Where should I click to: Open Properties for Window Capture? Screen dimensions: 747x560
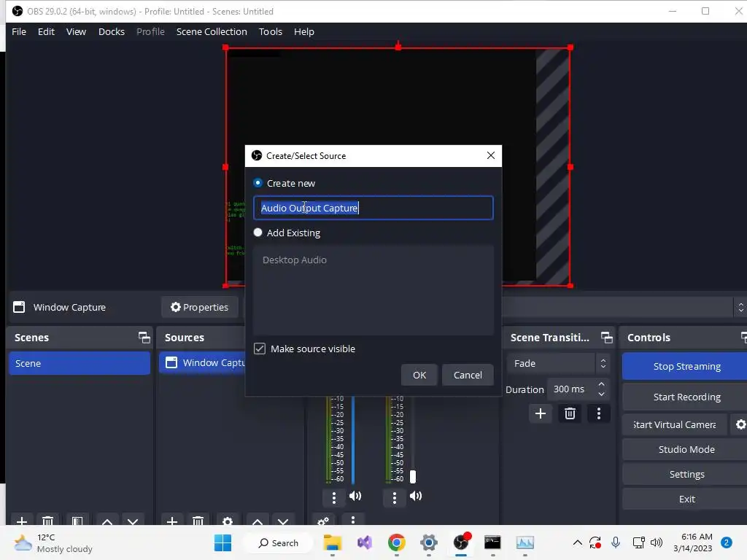(200, 308)
